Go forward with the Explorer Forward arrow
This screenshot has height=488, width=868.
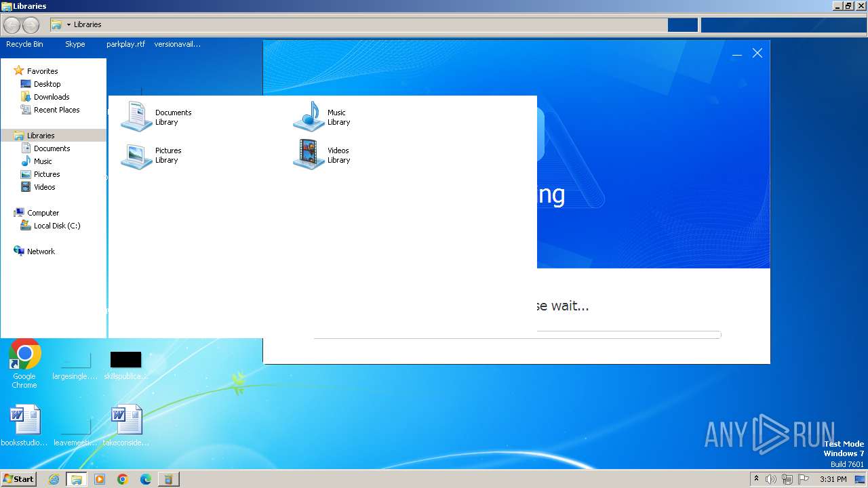[x=31, y=25]
